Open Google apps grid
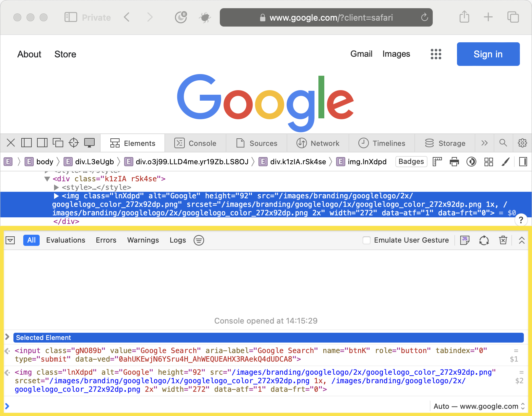This screenshot has height=416, width=532. point(436,54)
